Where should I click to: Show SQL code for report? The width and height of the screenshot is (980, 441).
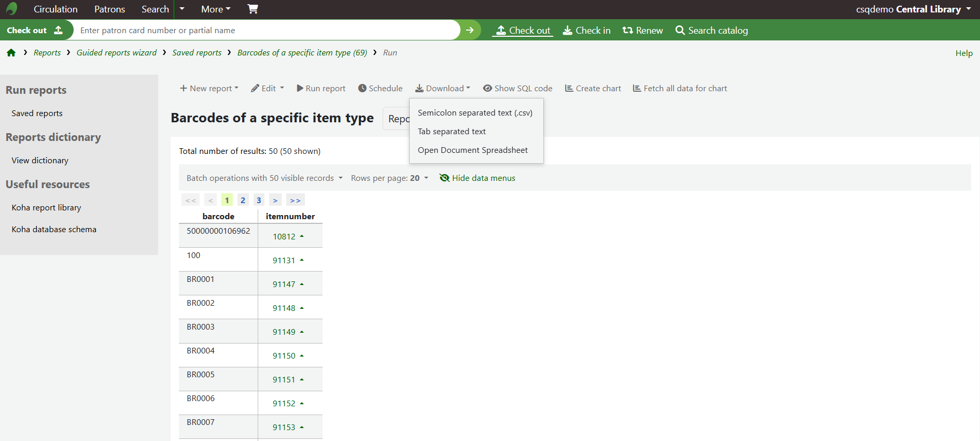pos(517,89)
